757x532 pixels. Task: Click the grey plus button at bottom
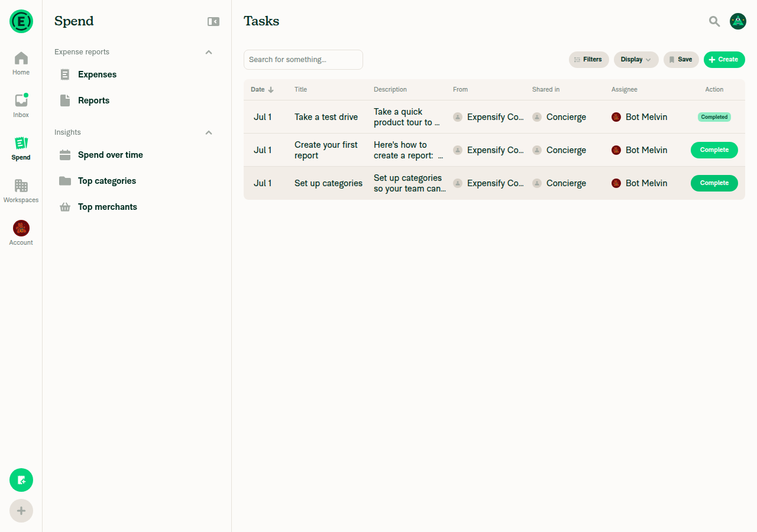pyautogui.click(x=21, y=511)
